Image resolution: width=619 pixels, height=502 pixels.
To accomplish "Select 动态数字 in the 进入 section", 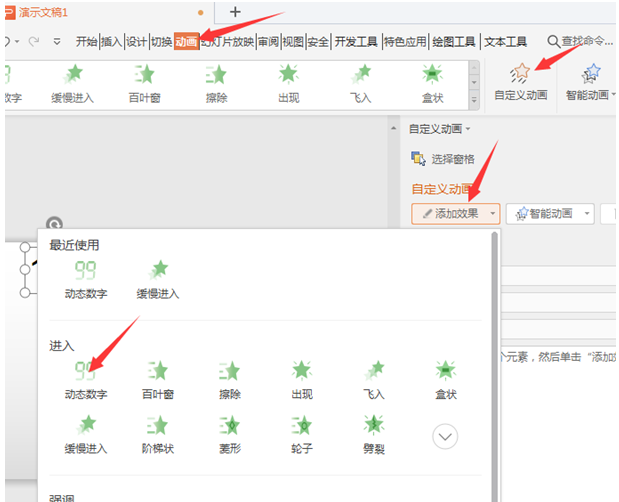I will 86,380.
